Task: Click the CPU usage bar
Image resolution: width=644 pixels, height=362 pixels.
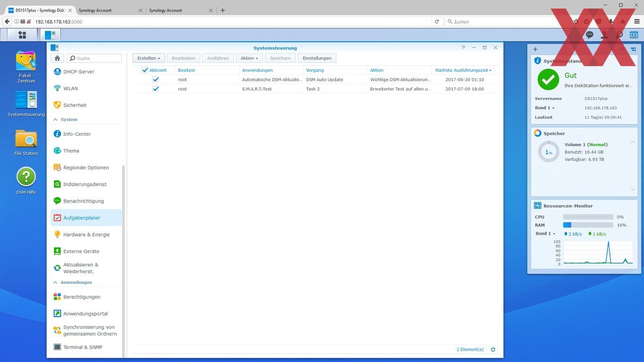Action: [x=588, y=217]
